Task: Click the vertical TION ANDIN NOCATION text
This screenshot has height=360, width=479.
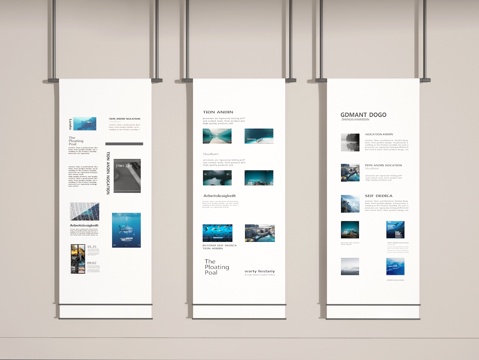Action: point(108,173)
